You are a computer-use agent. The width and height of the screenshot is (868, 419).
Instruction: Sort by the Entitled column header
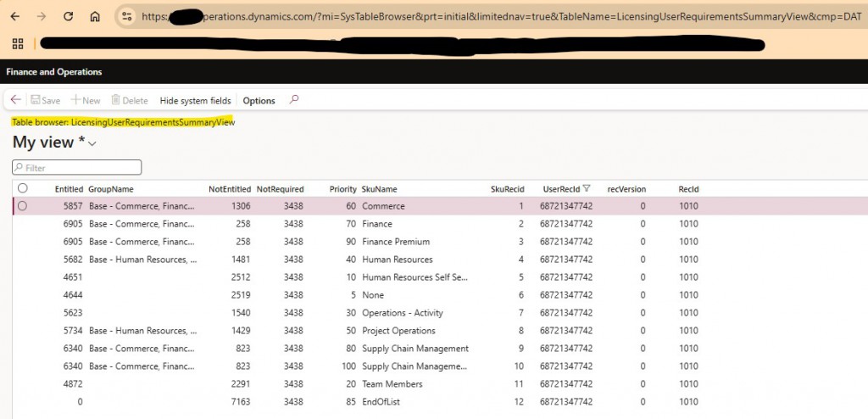69,189
